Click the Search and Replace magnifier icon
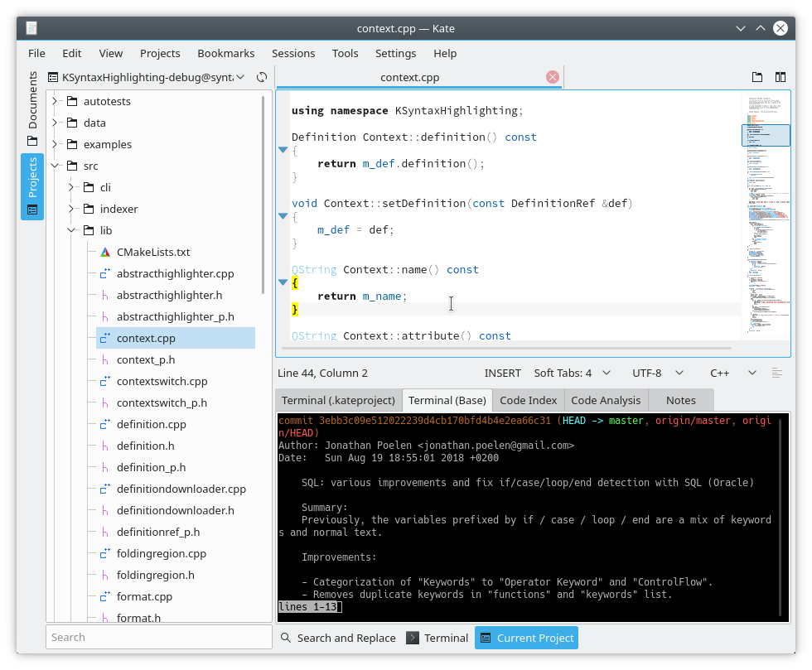The width and height of the screenshot is (812, 670). click(x=285, y=638)
